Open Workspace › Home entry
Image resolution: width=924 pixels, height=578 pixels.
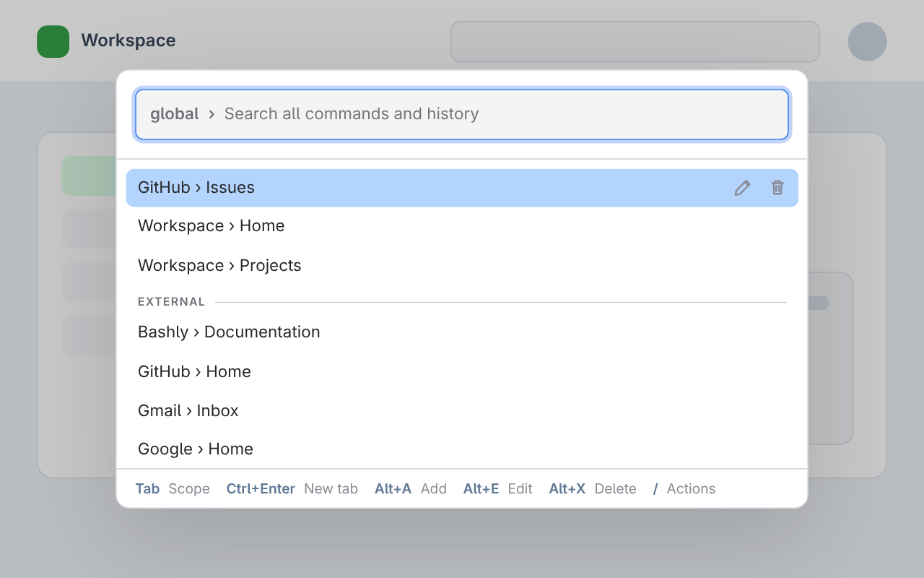click(x=462, y=226)
